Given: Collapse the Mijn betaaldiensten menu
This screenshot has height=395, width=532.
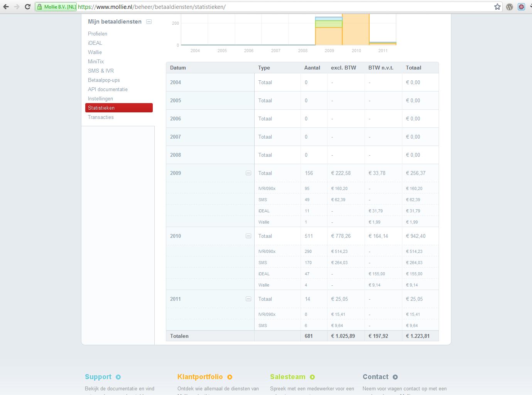Looking at the screenshot, I should tap(149, 22).
